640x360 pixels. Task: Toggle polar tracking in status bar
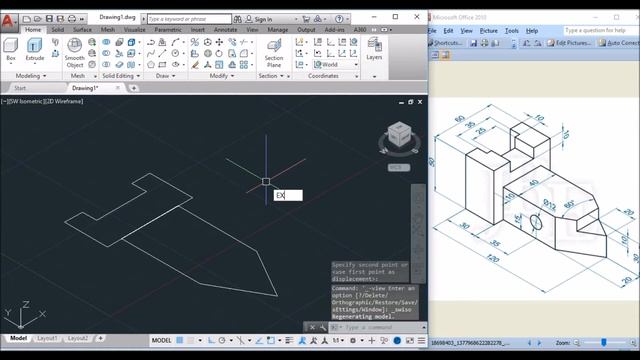(x=222, y=340)
